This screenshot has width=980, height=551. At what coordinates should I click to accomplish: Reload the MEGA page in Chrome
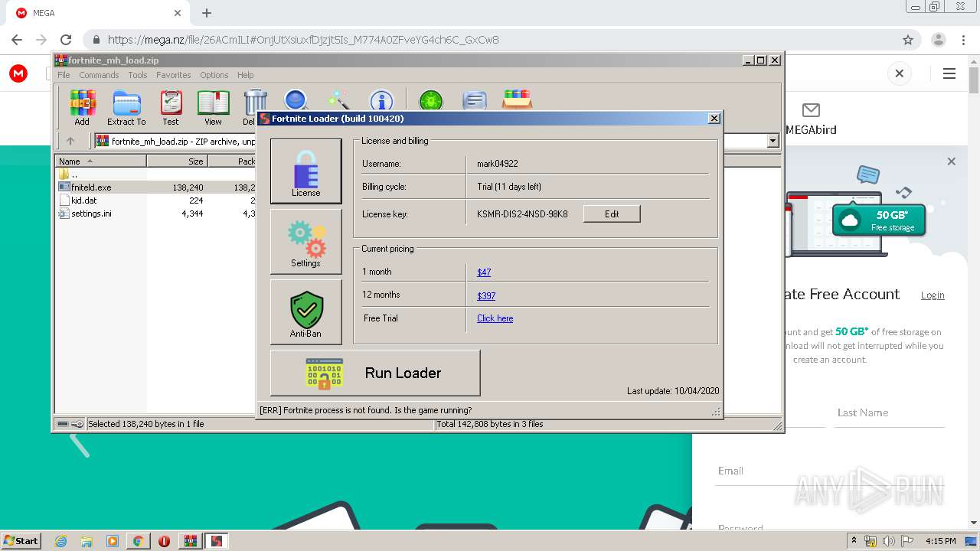(66, 40)
